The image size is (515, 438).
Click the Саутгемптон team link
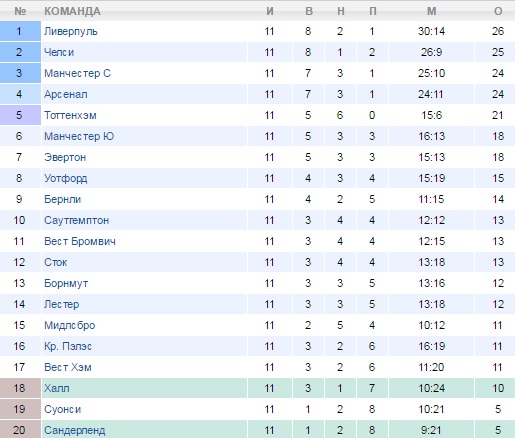pyautogui.click(x=77, y=220)
